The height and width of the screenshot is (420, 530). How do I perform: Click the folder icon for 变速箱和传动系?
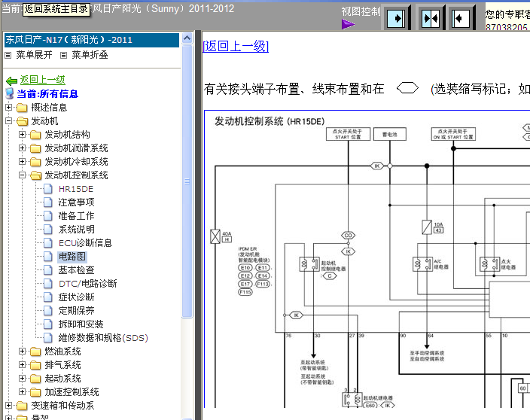coord(22,406)
